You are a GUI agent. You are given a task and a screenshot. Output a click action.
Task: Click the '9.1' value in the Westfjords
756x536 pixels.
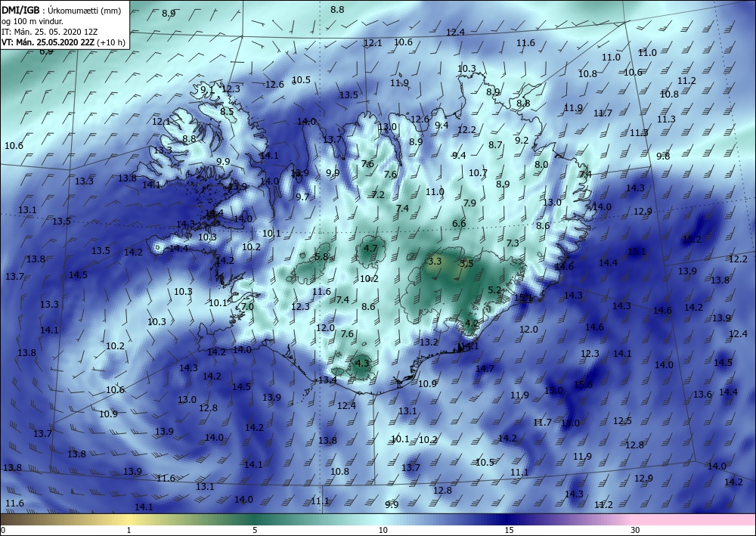[207, 89]
